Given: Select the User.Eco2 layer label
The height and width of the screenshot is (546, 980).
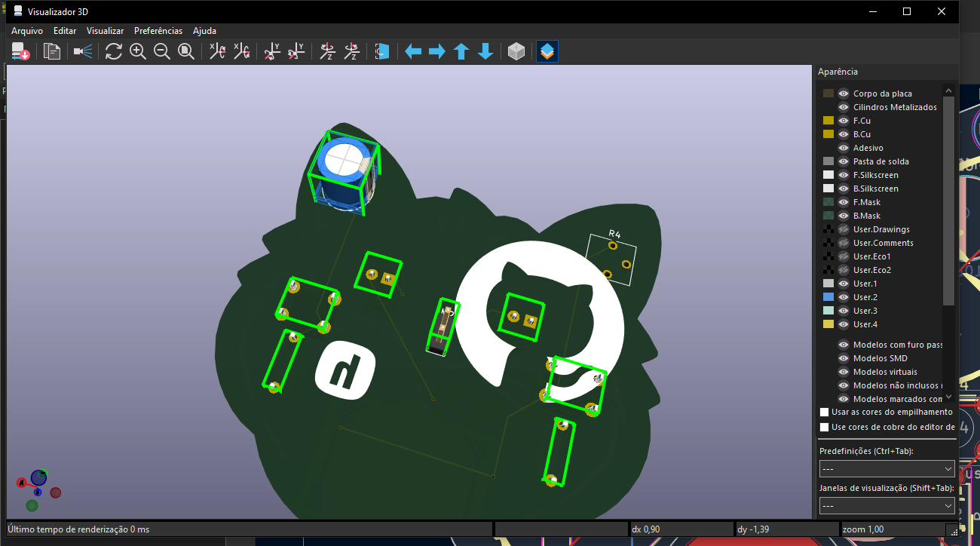Looking at the screenshot, I should (x=872, y=270).
